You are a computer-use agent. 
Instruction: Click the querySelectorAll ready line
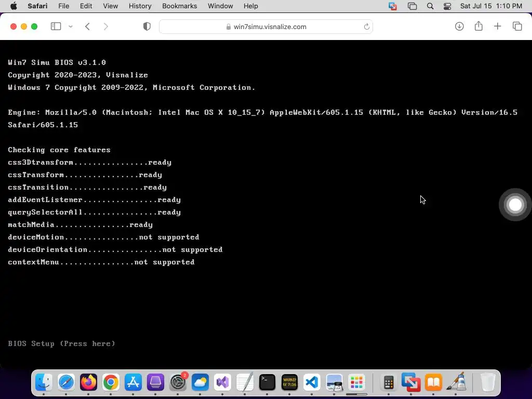[x=95, y=212]
